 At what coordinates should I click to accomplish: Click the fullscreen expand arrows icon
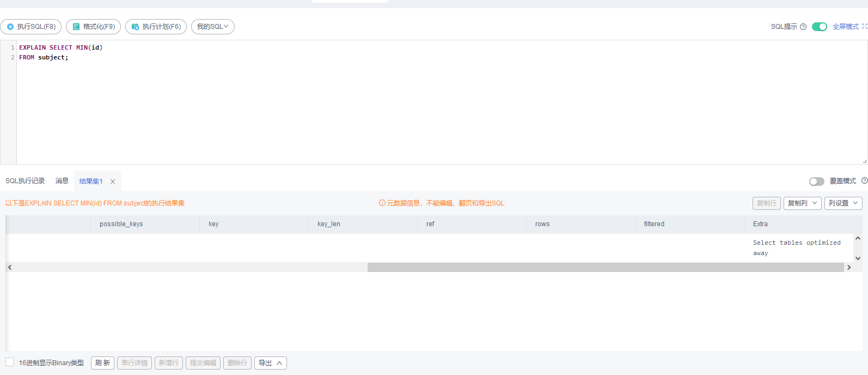(x=864, y=26)
